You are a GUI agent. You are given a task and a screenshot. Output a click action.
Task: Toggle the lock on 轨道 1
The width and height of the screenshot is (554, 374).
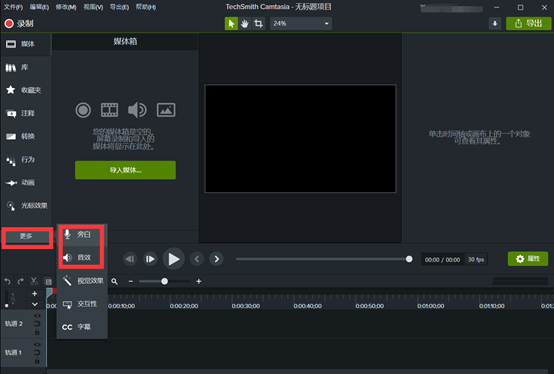[37, 361]
